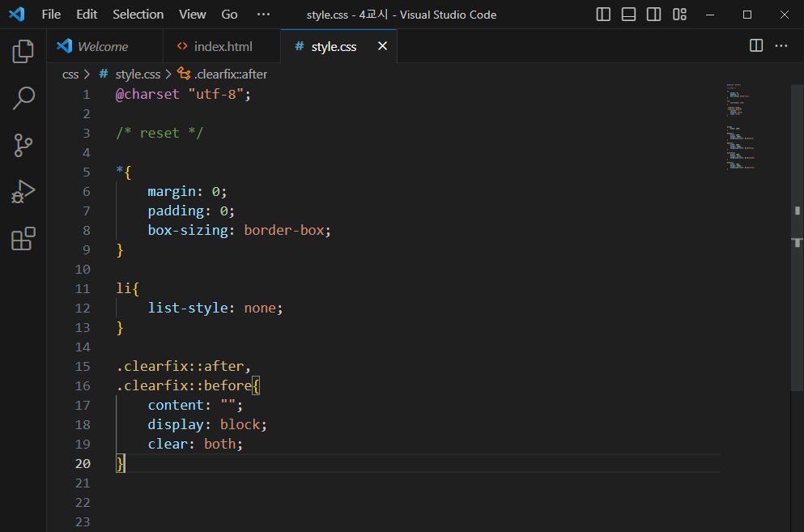Click the .clearfix::after selector on line 15
This screenshot has height=532, width=804.
[x=180, y=366]
